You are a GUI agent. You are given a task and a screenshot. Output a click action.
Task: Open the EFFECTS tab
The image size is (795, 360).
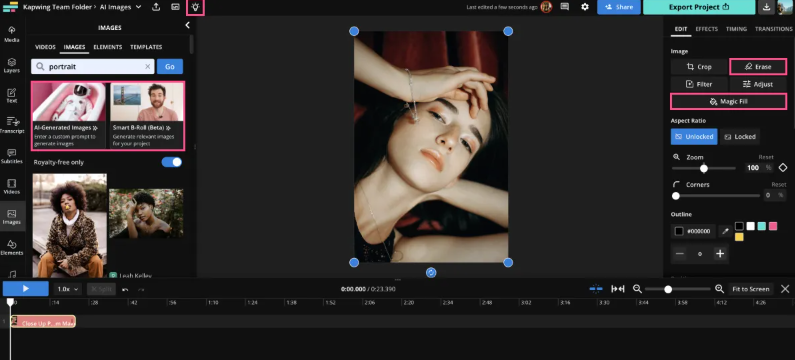pyautogui.click(x=706, y=29)
